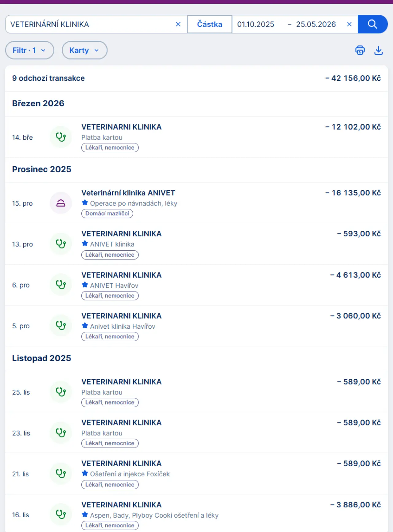393x532 pixels.
Task: Click stethoscope icon of 14. bře transaction
Action: point(61,137)
